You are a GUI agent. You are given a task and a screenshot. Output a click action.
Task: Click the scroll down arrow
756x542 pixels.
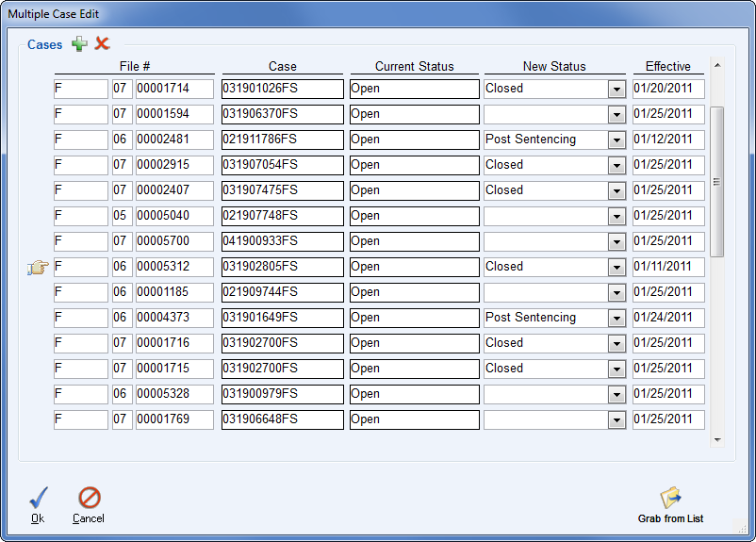point(717,440)
